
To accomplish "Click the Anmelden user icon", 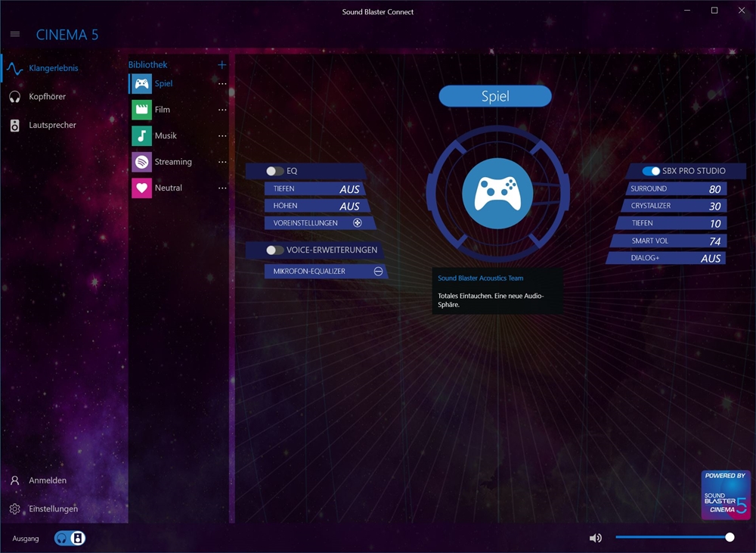I will point(15,480).
